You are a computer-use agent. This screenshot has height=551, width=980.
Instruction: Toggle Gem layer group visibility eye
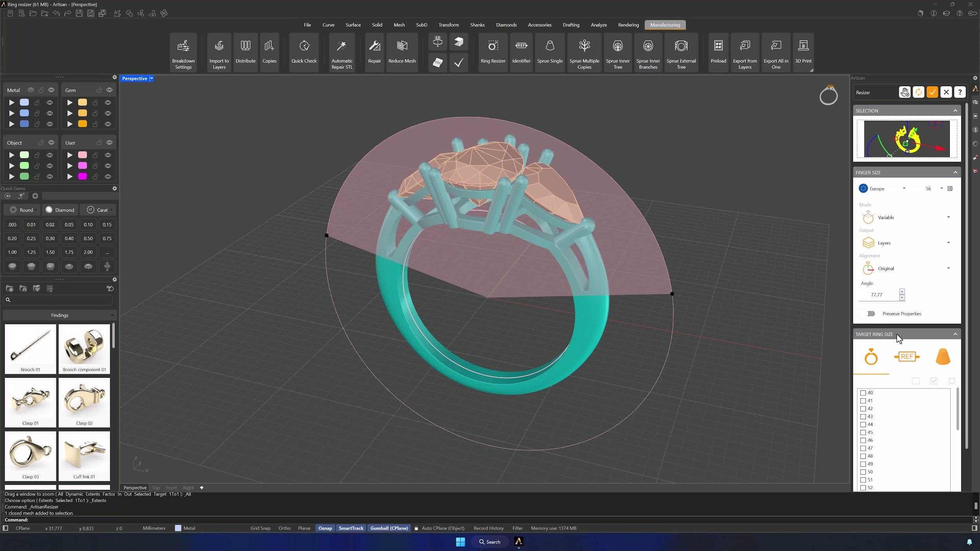[x=109, y=90]
